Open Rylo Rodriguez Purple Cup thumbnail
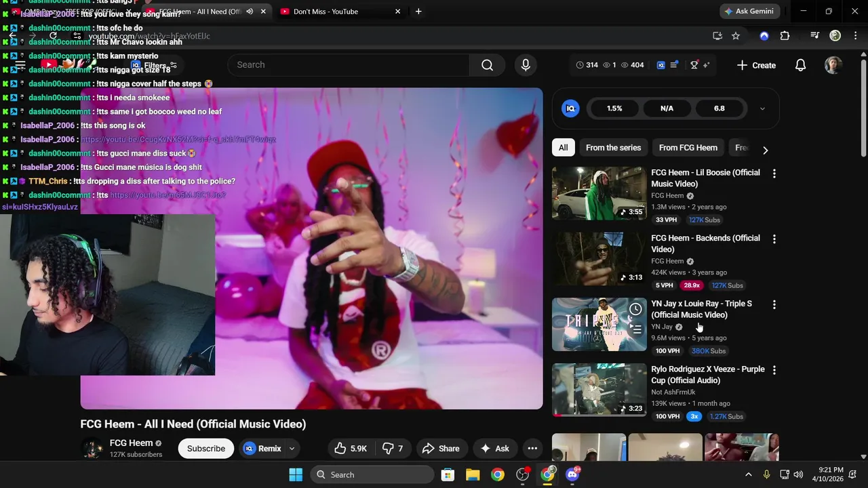 click(599, 390)
